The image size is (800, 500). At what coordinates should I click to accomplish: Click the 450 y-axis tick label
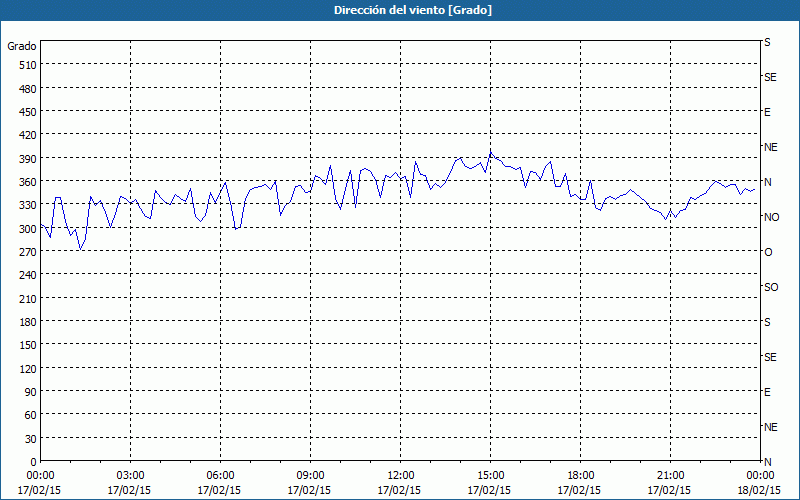28,112
